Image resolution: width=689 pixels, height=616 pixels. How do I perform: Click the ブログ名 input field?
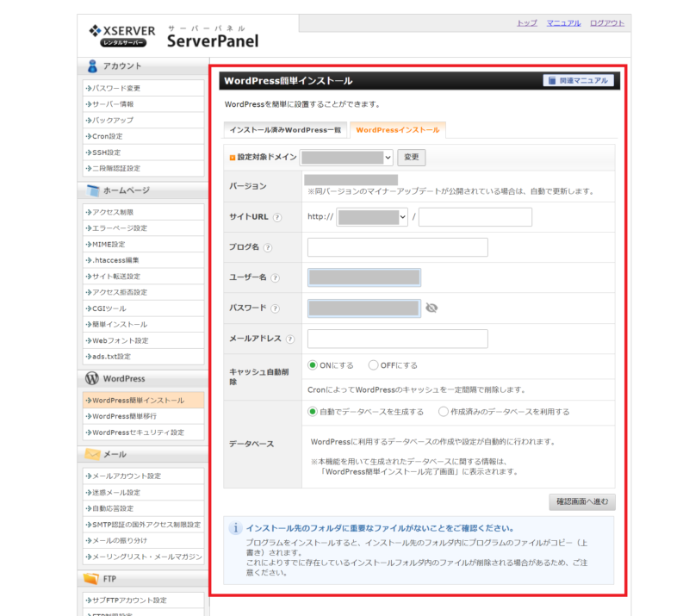pos(398,247)
